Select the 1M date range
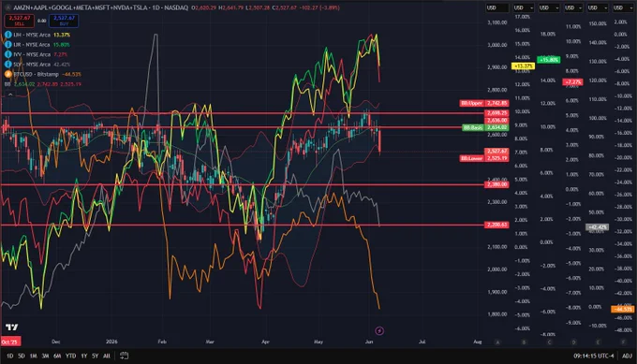637x364 pixels. [34, 356]
